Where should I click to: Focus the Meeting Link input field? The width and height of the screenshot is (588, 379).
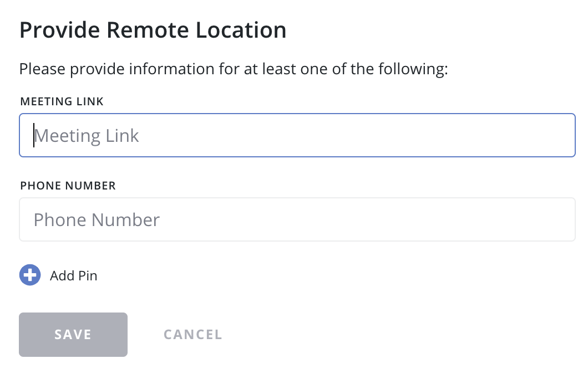point(297,135)
